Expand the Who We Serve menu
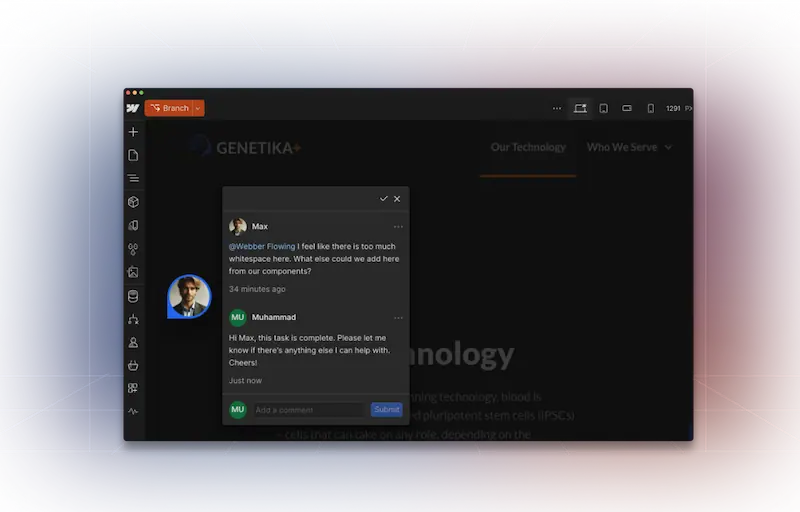The height and width of the screenshot is (512, 800). point(629,147)
